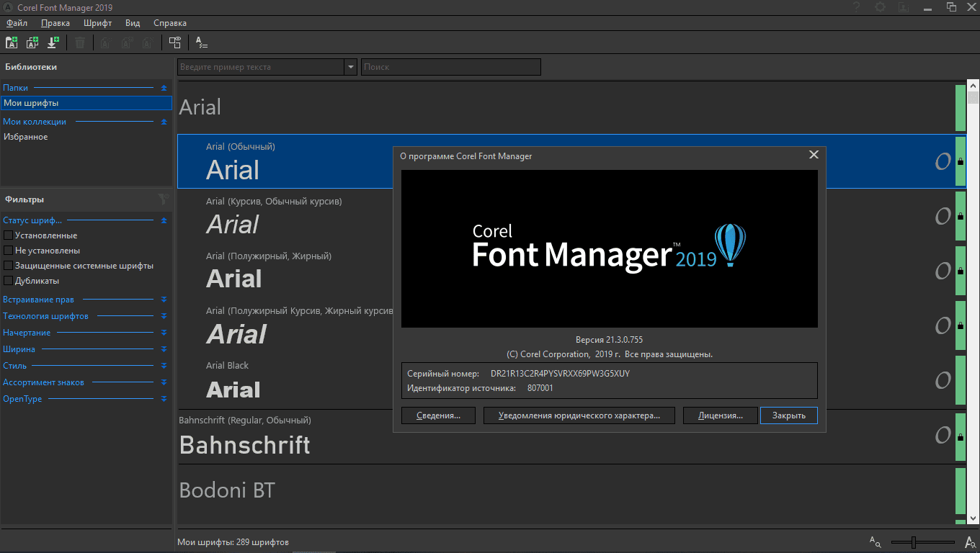The width and height of the screenshot is (980, 553).
Task: Open the Правка menu
Action: click(x=55, y=23)
